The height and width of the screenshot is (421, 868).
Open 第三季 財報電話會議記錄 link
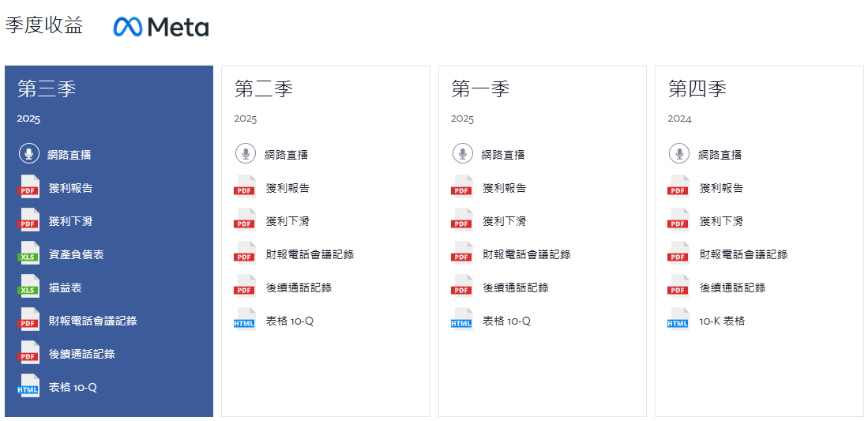[93, 321]
